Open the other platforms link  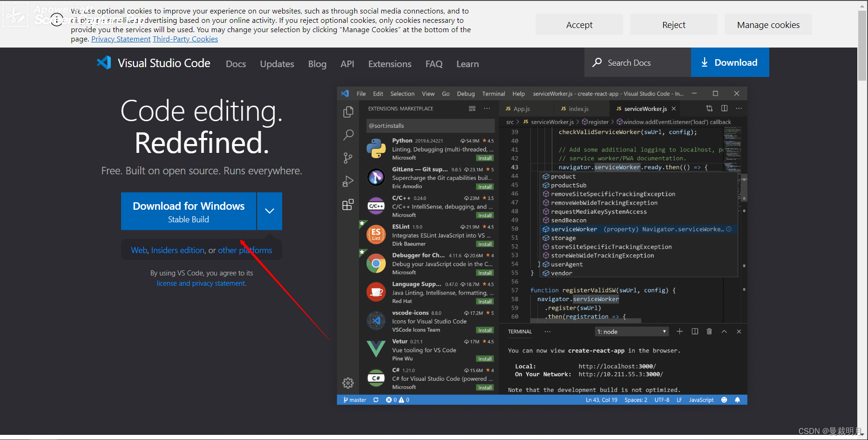[x=245, y=250]
